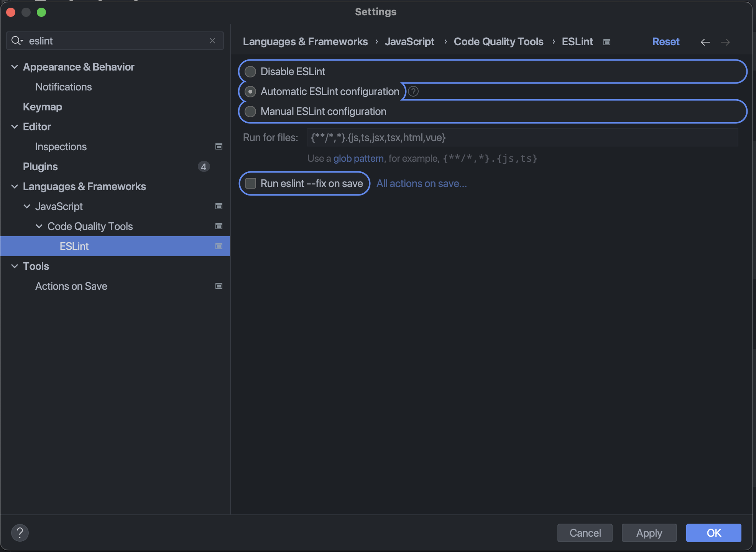
Task: Open Code Quality Tools breadcrumb entry
Action: click(x=498, y=41)
